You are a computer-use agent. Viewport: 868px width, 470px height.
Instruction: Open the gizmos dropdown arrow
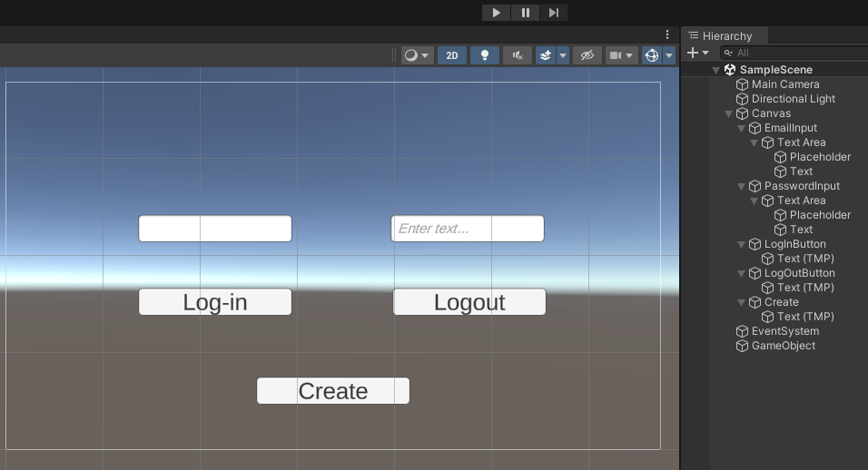[x=669, y=55]
